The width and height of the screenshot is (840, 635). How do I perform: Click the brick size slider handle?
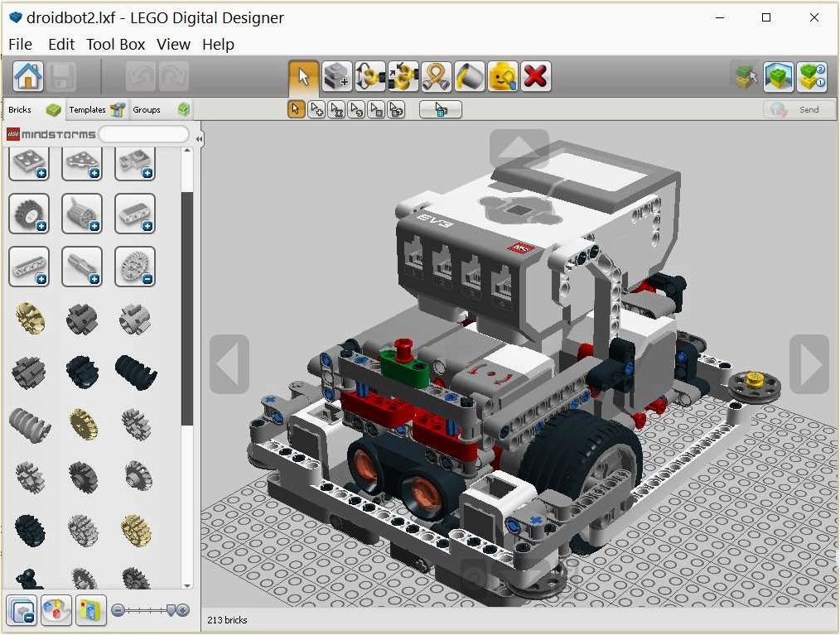(171, 610)
